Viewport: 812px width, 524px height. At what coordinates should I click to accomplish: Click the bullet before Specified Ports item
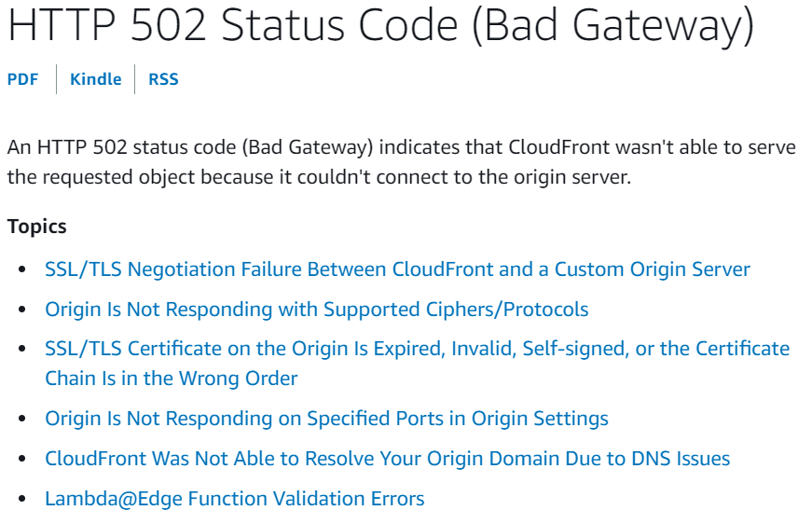click(23, 420)
